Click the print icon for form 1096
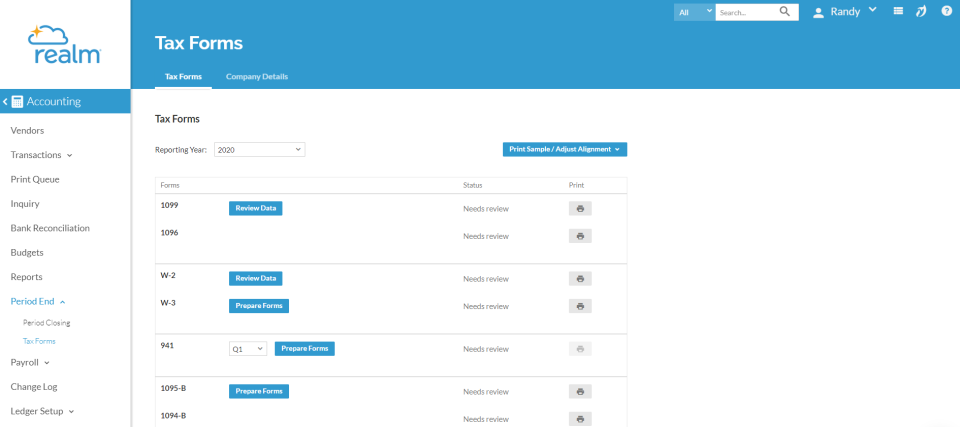Screen dimensions: 960x427 [580, 236]
